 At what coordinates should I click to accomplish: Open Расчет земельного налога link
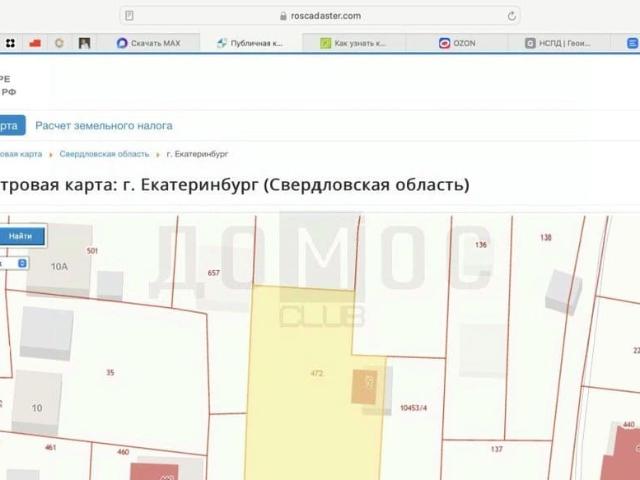[104, 126]
